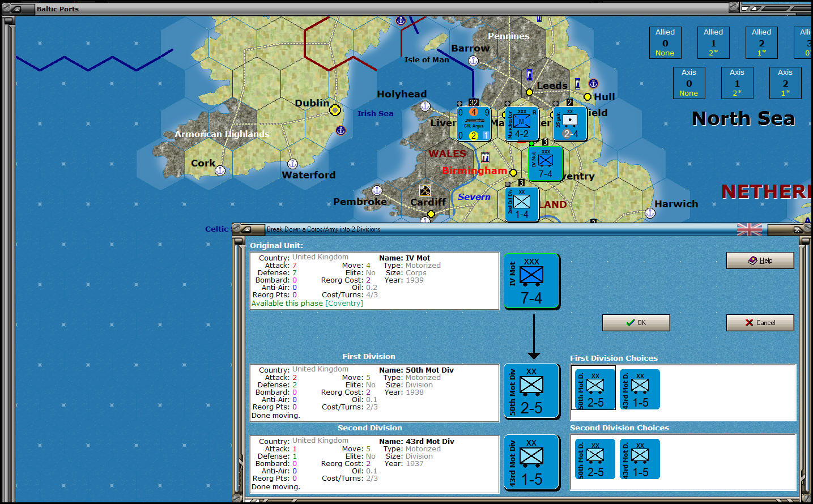This screenshot has height=504, width=813.
Task: Click the Cardiff yellow city dot
Action: 431,214
